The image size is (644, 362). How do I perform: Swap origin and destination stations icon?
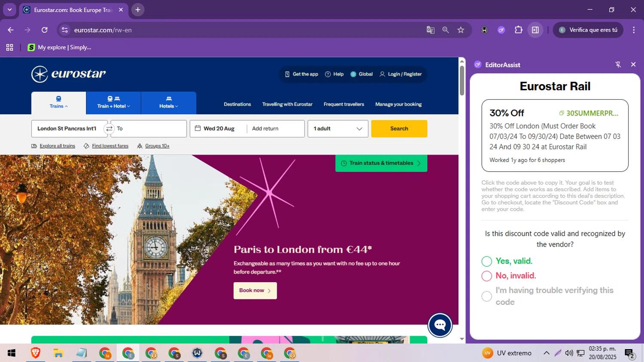pos(109,129)
